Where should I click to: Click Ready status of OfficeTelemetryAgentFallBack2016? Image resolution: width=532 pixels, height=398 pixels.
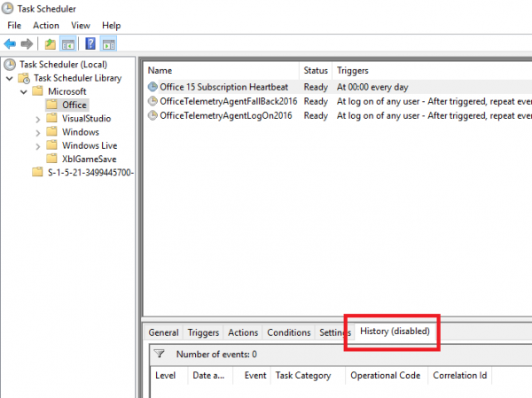(x=316, y=101)
